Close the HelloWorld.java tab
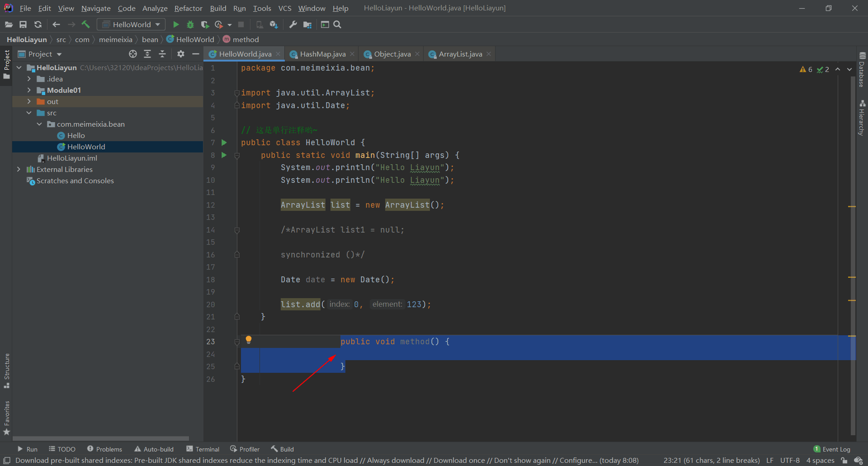This screenshot has height=466, width=868. click(x=278, y=54)
